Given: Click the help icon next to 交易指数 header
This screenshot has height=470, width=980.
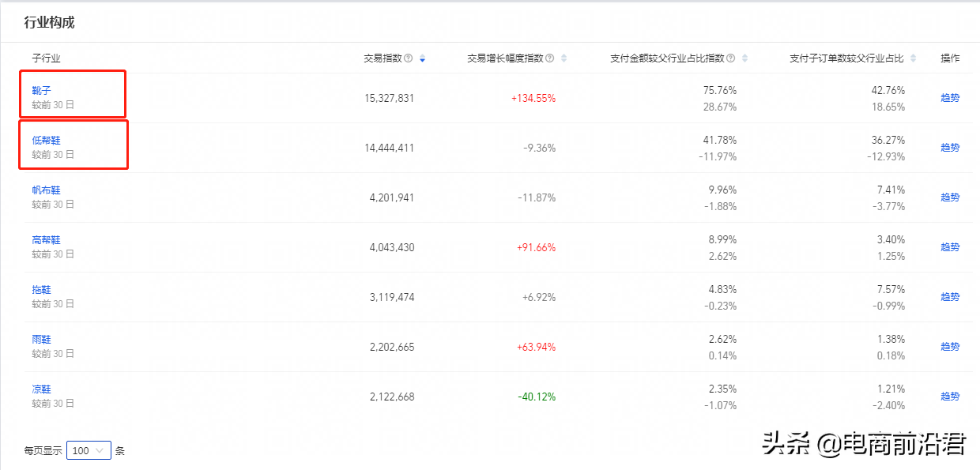Looking at the screenshot, I should 409,58.
